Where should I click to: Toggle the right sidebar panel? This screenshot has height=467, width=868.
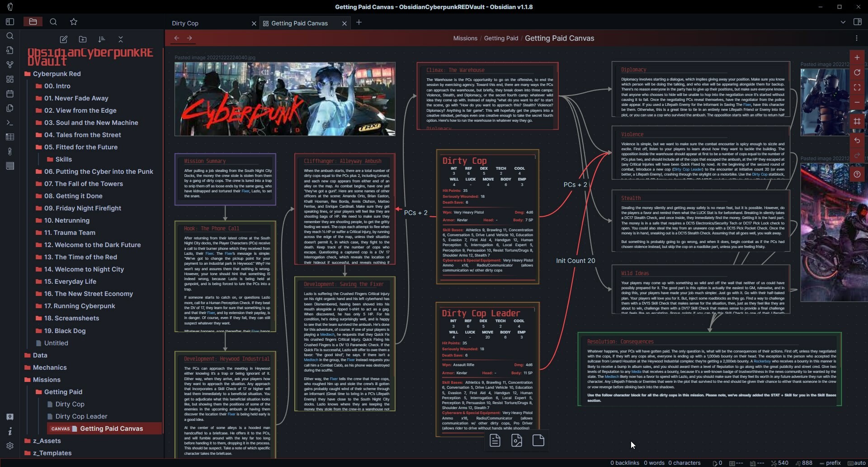point(857,22)
